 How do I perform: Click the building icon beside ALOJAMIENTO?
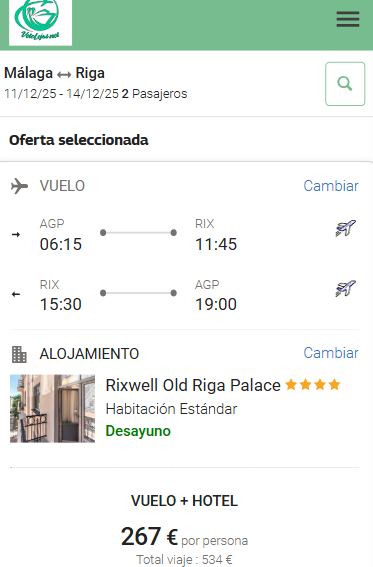coord(19,354)
